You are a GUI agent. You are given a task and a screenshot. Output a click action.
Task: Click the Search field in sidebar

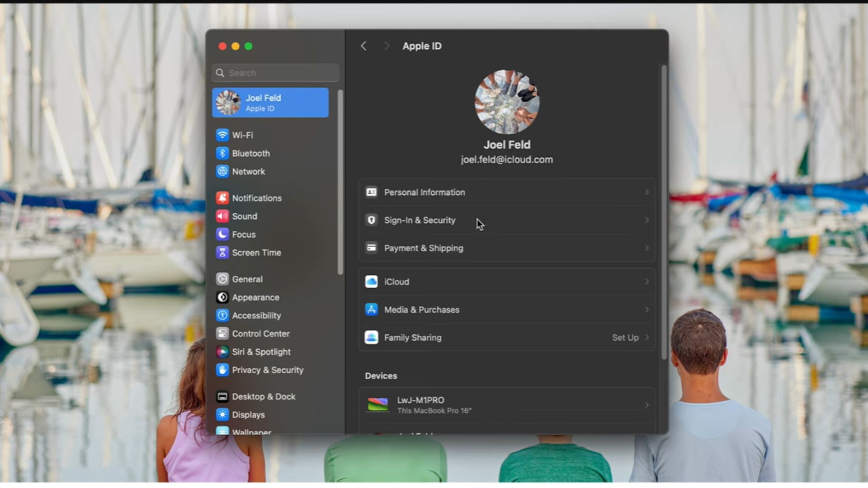275,73
